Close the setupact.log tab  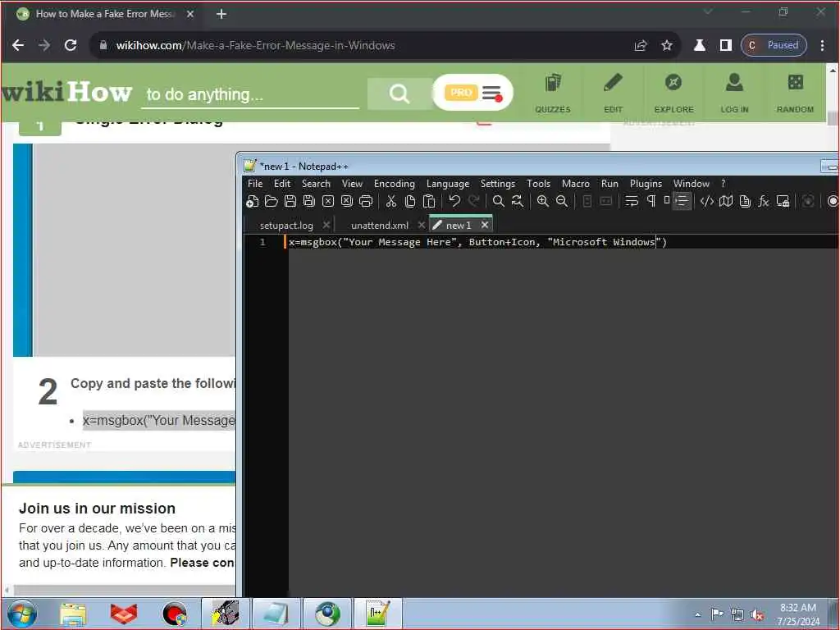tap(326, 225)
